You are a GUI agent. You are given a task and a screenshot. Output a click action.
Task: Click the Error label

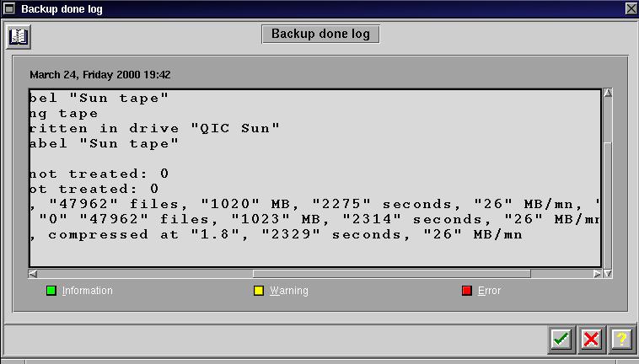(x=489, y=291)
